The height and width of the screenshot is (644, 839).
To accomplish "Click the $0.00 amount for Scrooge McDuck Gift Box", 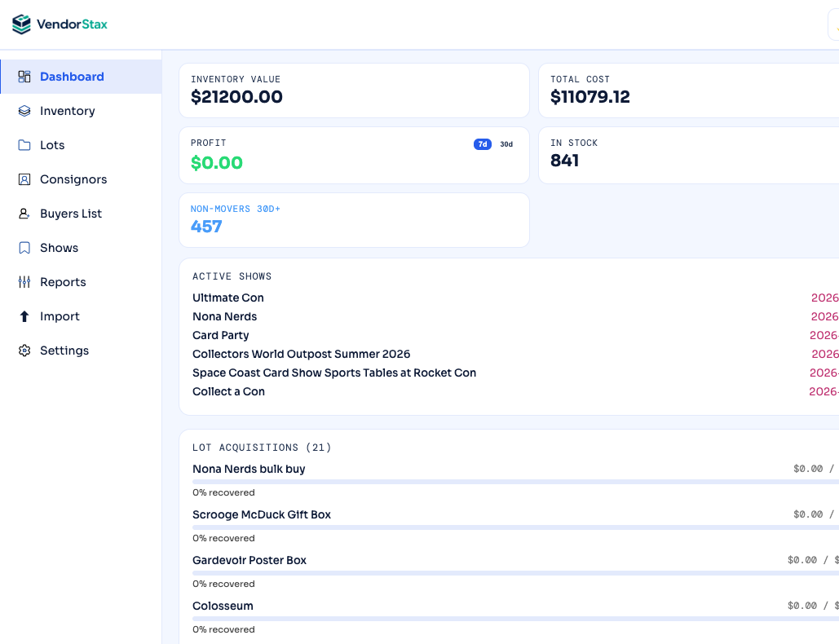I will pyautogui.click(x=808, y=514).
